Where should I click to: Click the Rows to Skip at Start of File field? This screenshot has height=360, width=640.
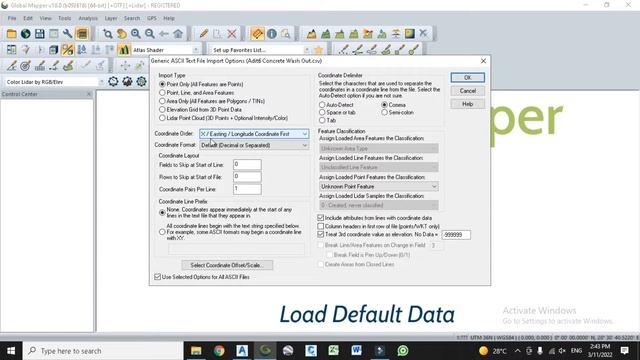(x=247, y=177)
